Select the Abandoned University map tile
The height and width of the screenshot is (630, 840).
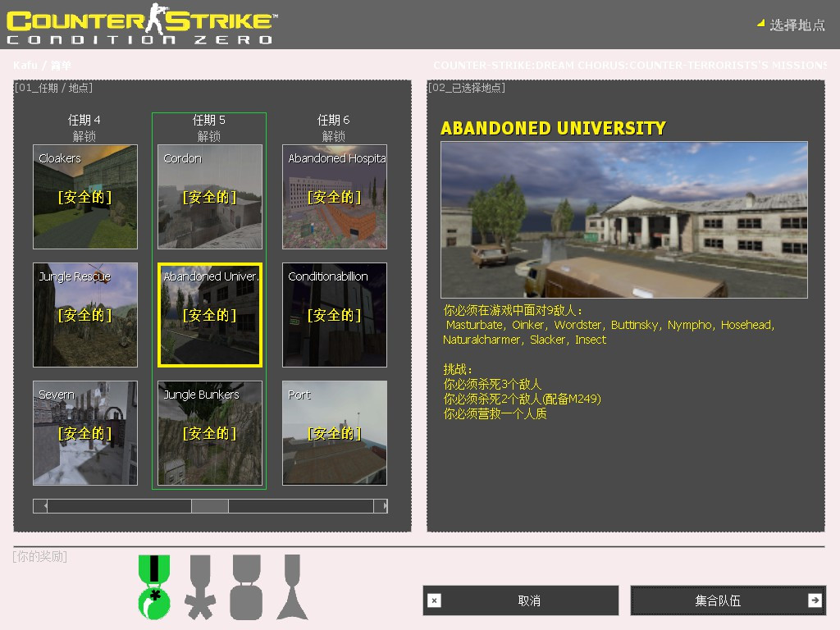point(209,314)
